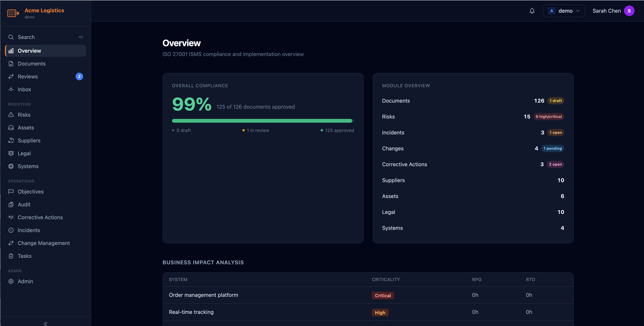Click the 1 pending changes badge
644x326 pixels.
tap(553, 148)
